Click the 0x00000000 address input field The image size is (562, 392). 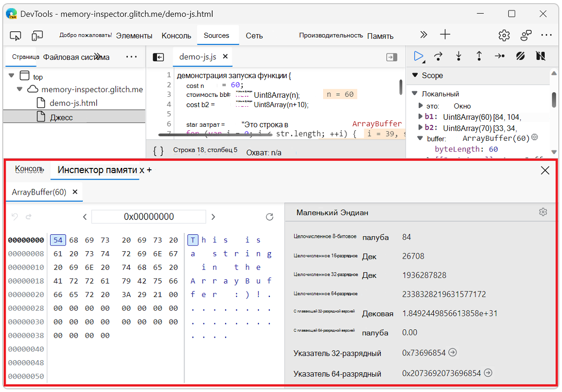149,217
